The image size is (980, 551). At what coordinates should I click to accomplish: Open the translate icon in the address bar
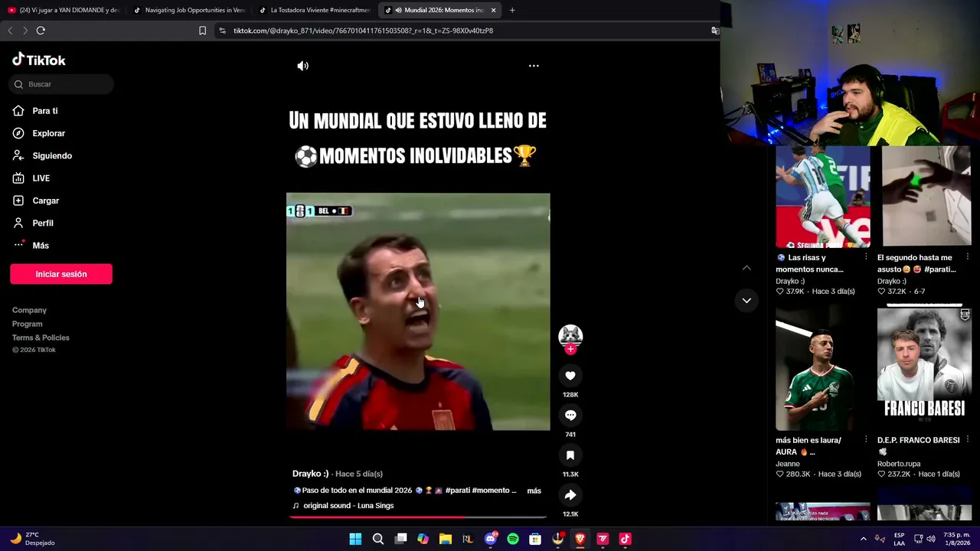tap(714, 31)
